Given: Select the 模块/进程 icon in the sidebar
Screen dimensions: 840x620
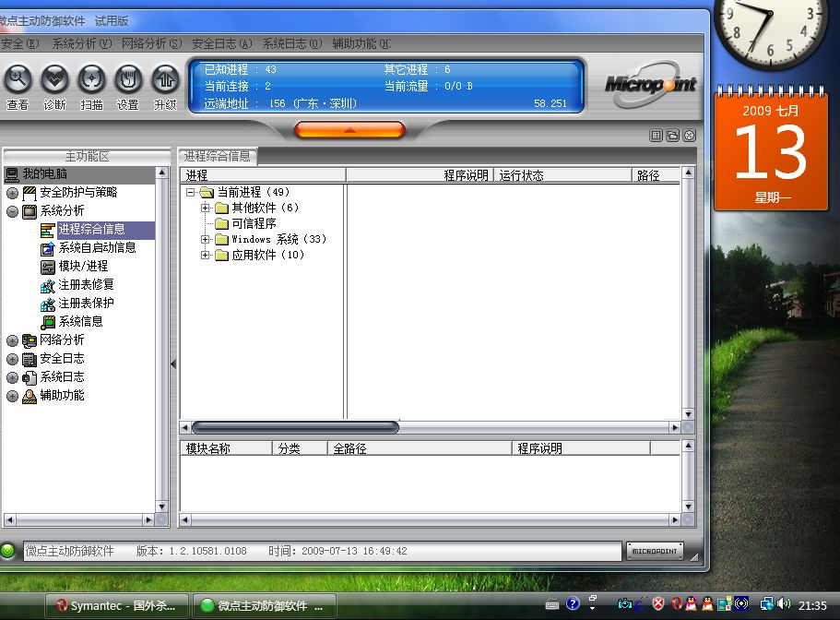Looking at the screenshot, I should point(48,267).
